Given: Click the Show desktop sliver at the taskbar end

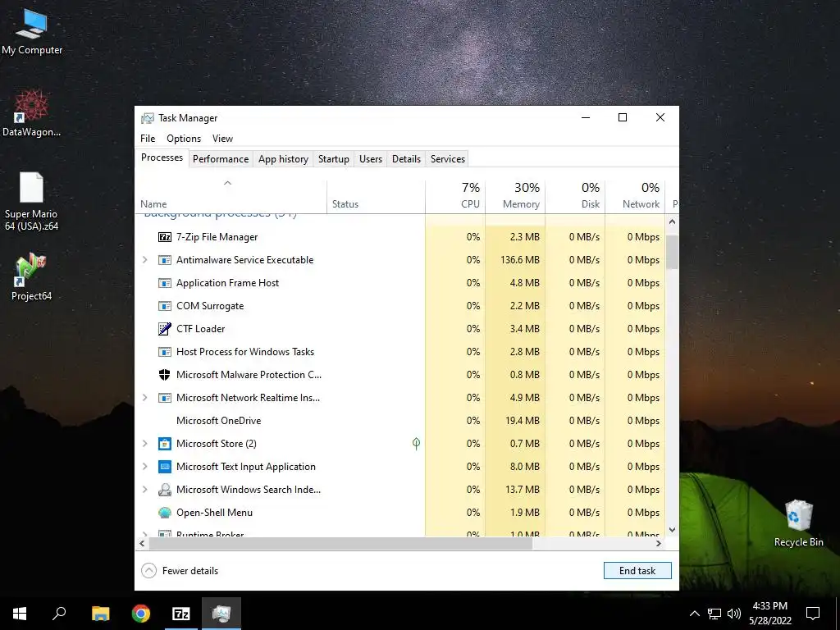Looking at the screenshot, I should [838, 614].
